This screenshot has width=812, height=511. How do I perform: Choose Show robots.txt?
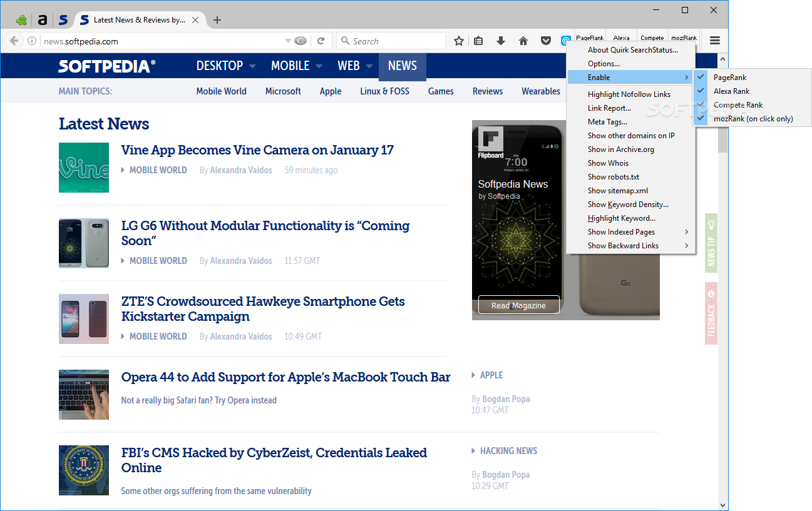(x=631, y=177)
